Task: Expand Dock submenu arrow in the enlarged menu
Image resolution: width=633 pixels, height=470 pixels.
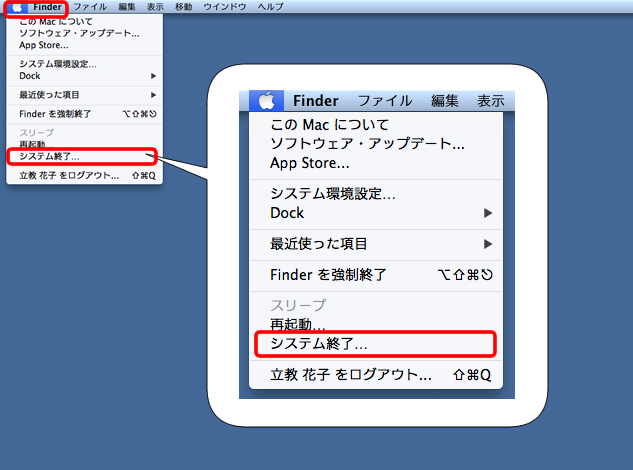Action: click(x=488, y=213)
